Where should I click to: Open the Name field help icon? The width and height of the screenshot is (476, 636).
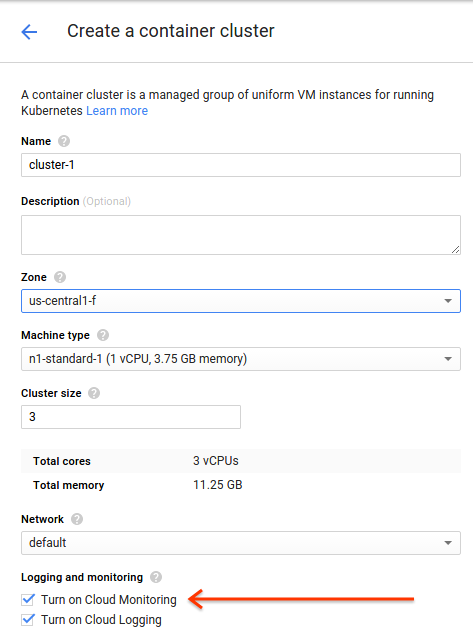pyautogui.click(x=64, y=141)
